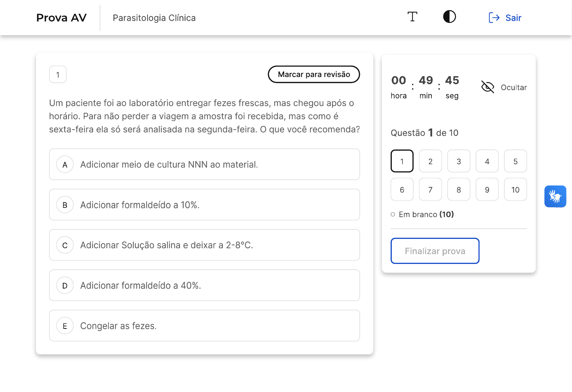Open question 7 from the question grid
The height and width of the screenshot is (392, 572).
click(430, 189)
